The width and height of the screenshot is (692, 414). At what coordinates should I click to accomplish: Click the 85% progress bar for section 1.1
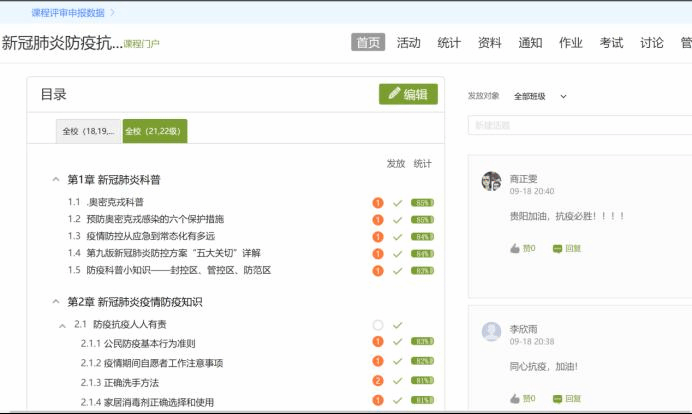(423, 202)
